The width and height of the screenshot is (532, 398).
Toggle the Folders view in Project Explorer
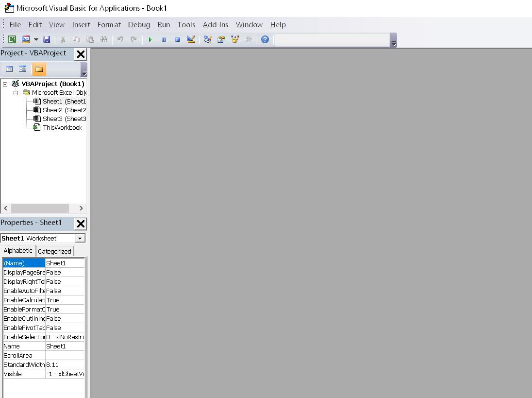click(x=38, y=69)
